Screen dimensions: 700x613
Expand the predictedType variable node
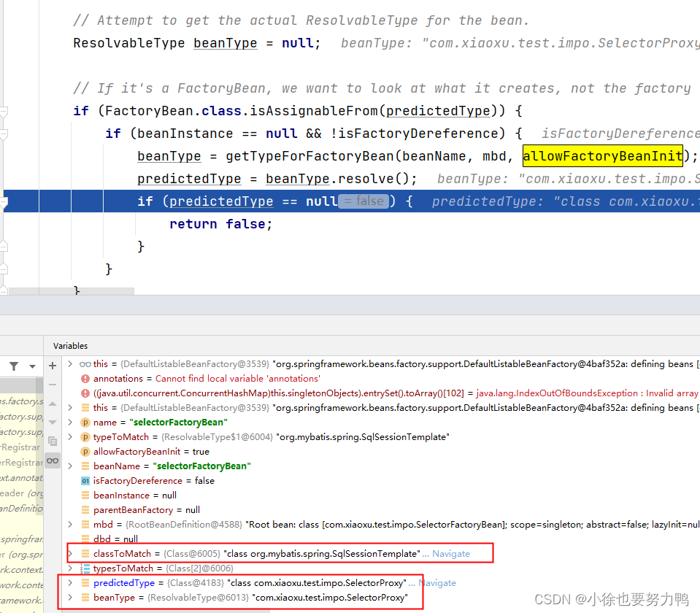(x=70, y=583)
